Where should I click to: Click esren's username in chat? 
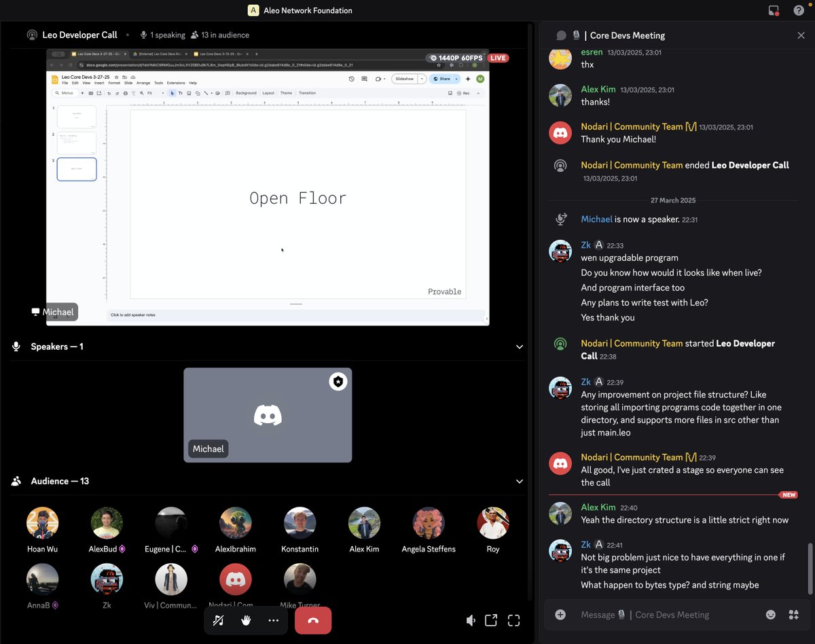click(x=592, y=52)
